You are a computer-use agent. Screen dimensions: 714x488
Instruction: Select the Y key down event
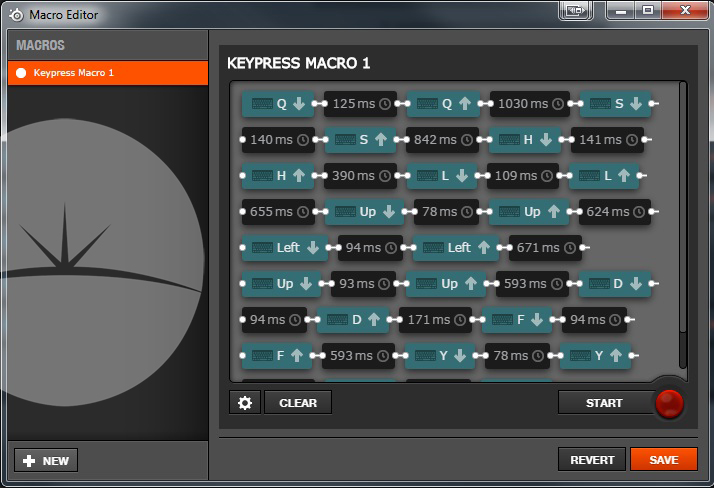point(440,356)
